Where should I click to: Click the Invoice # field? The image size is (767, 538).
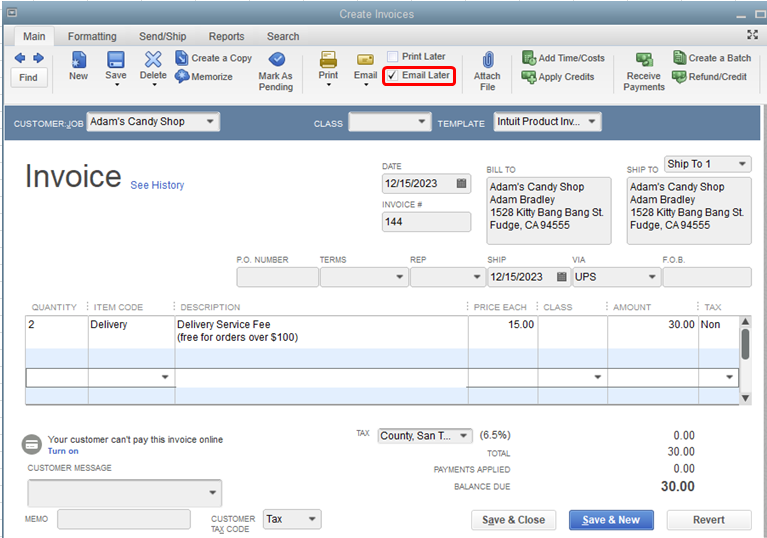click(x=426, y=222)
